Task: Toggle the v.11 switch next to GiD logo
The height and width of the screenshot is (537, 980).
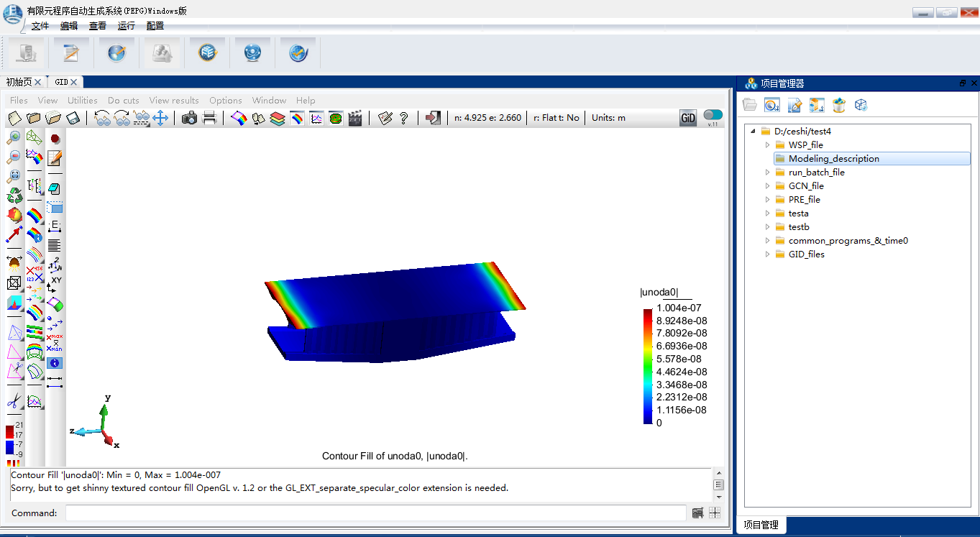Action: tap(713, 115)
